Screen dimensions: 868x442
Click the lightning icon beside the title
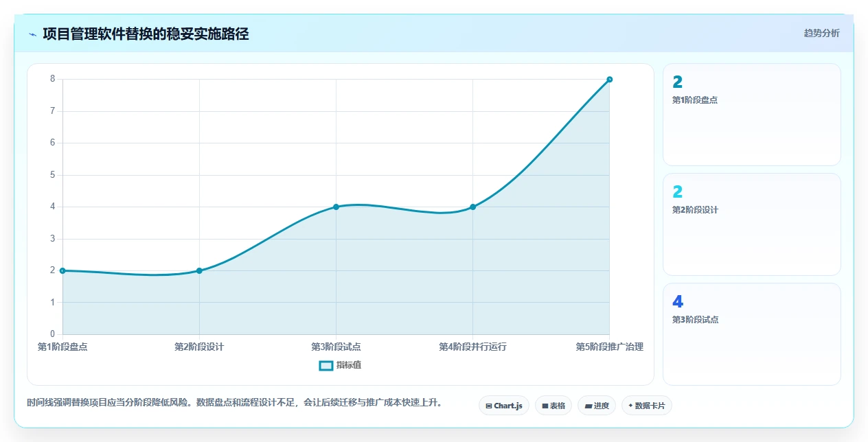tap(32, 34)
